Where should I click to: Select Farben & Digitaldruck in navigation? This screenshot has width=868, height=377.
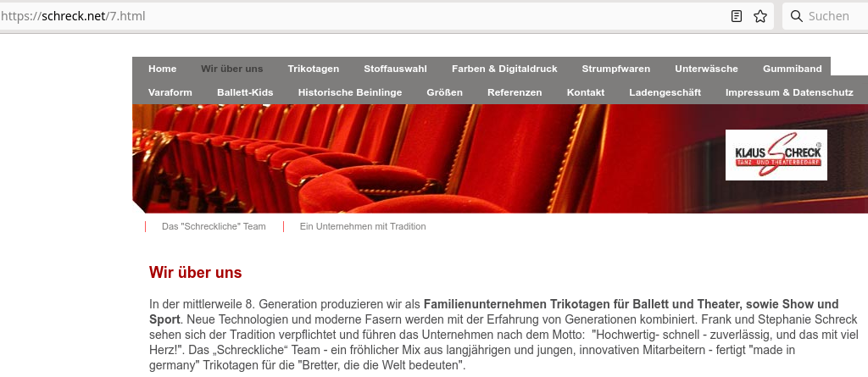click(x=504, y=69)
